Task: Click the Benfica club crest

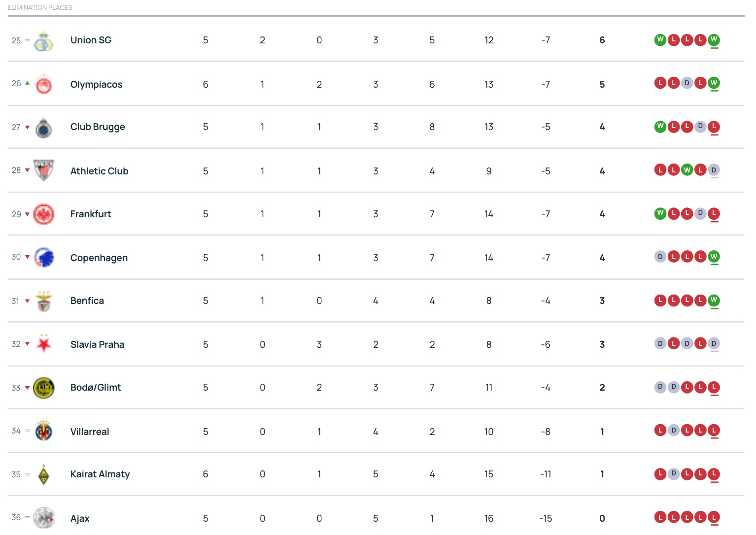Action: tap(43, 301)
